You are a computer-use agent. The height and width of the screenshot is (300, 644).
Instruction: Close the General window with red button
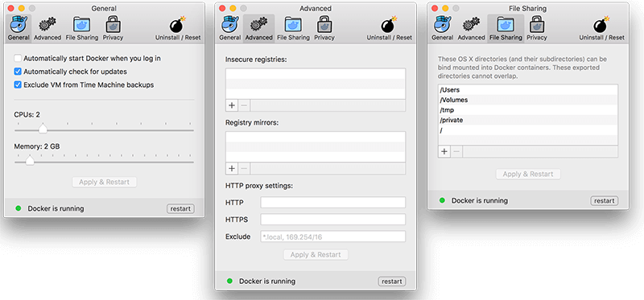click(x=11, y=8)
